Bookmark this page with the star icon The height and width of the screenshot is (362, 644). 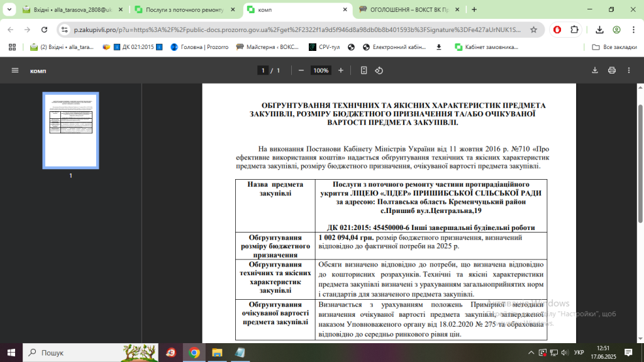point(533,30)
